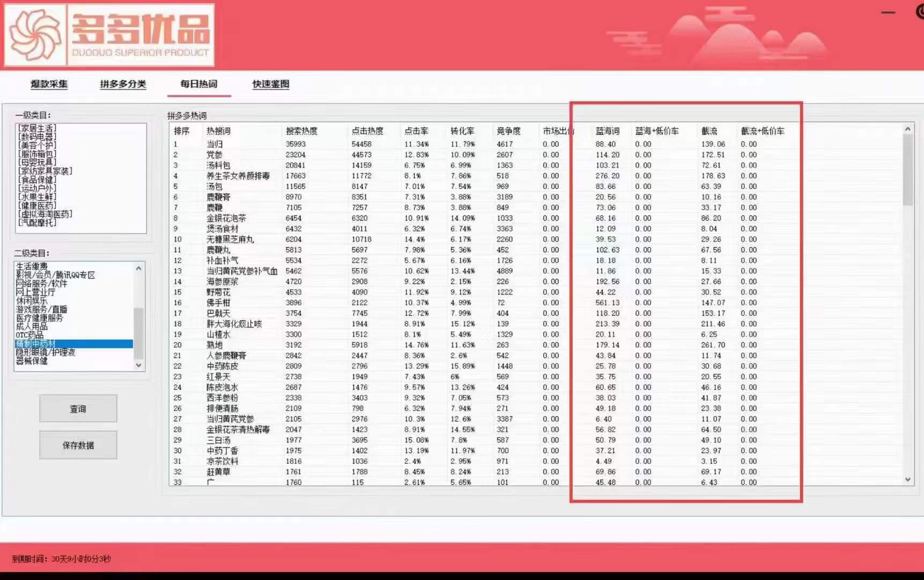Switch to the 拼多多分类 tab
The height and width of the screenshot is (580, 924).
123,84
